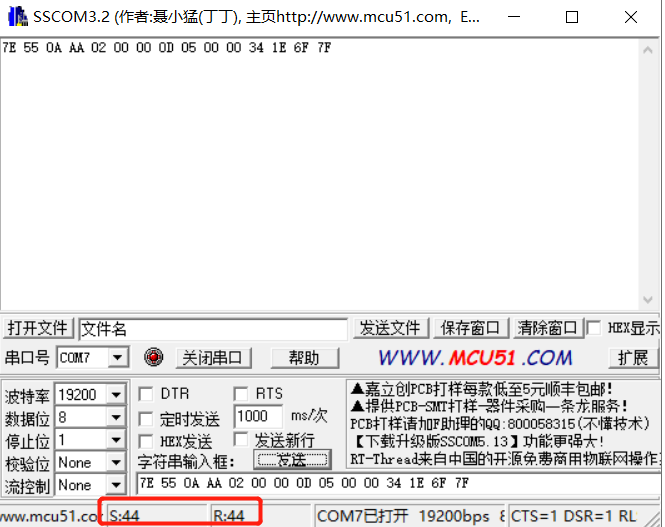665x527 pixels.
Task: Click the SSCOM app icon in title bar
Action: (18, 16)
